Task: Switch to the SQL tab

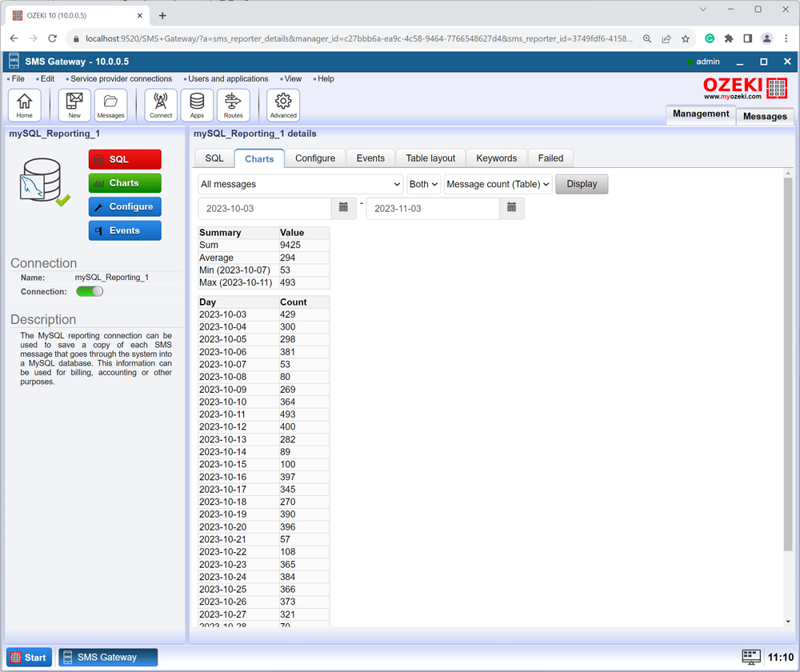Action: coord(214,158)
